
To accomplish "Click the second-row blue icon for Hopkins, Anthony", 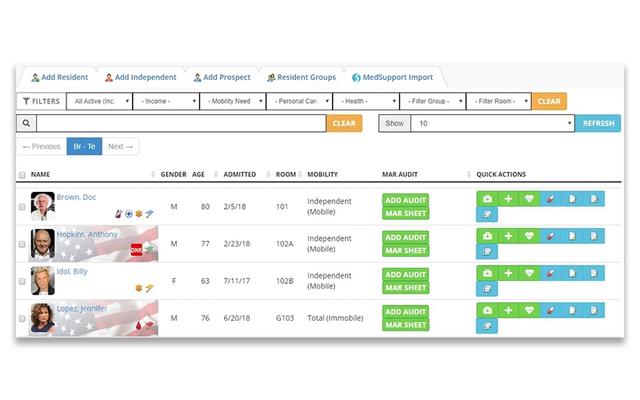I will 487,251.
